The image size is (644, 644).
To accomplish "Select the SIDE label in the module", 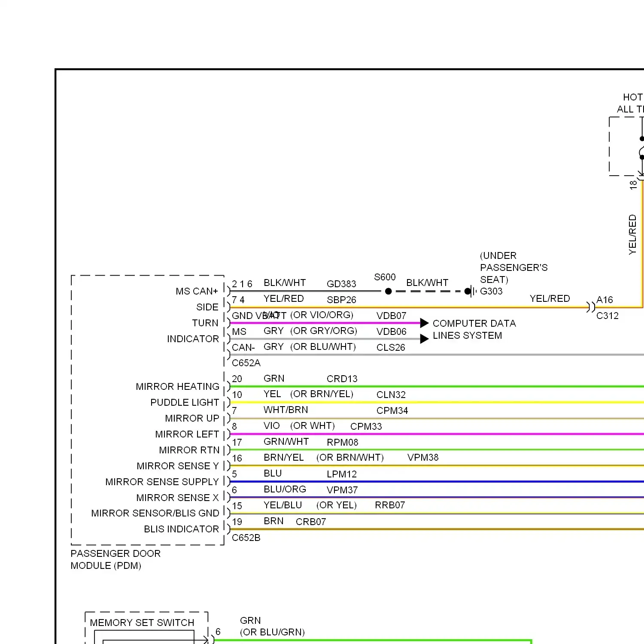I will (x=207, y=307).
